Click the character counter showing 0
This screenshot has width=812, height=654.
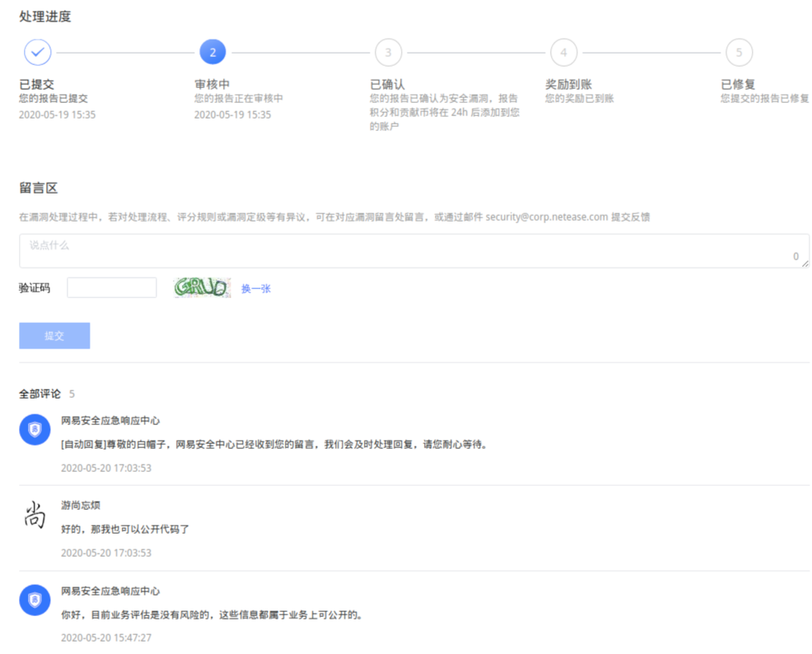click(x=796, y=257)
